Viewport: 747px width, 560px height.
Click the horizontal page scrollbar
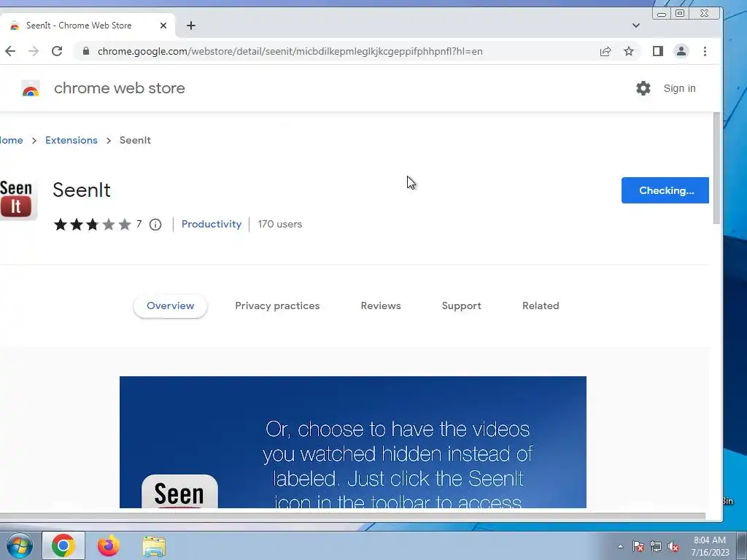click(x=352, y=516)
